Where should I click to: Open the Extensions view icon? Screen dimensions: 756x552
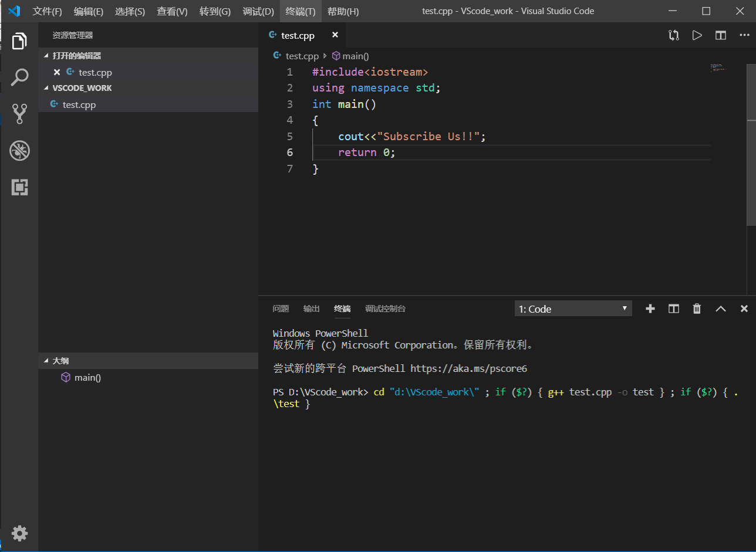click(x=19, y=187)
